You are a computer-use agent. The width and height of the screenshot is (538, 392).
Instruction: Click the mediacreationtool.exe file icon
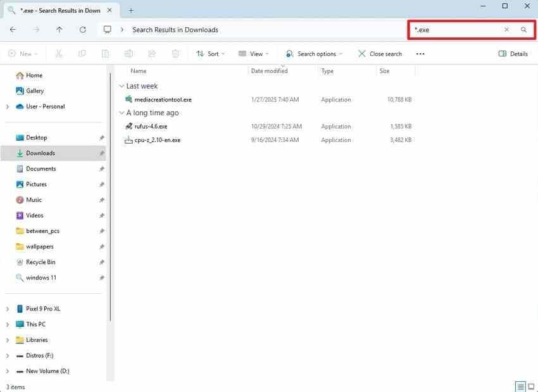click(128, 99)
